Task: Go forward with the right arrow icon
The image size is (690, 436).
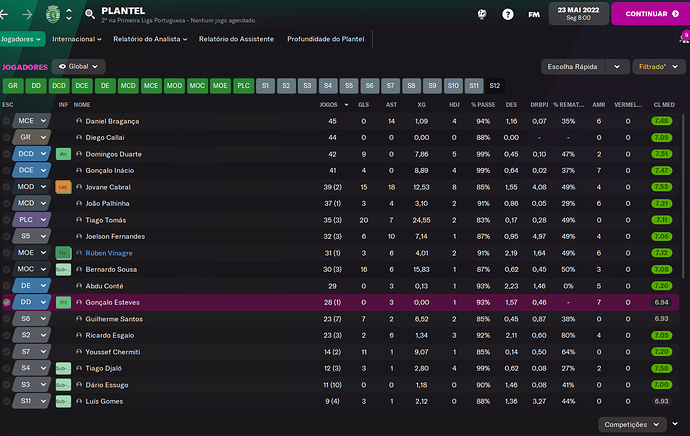Action: click(x=27, y=15)
